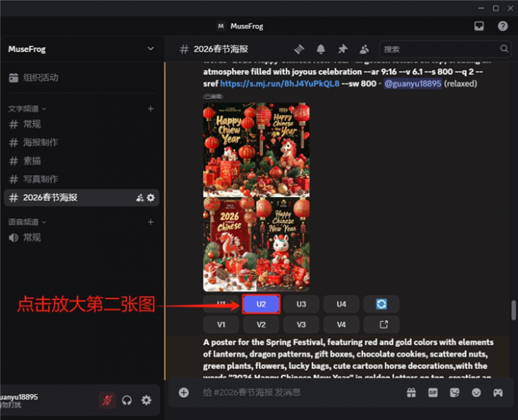Create variations with V3
The image size is (518, 420).
302,325
